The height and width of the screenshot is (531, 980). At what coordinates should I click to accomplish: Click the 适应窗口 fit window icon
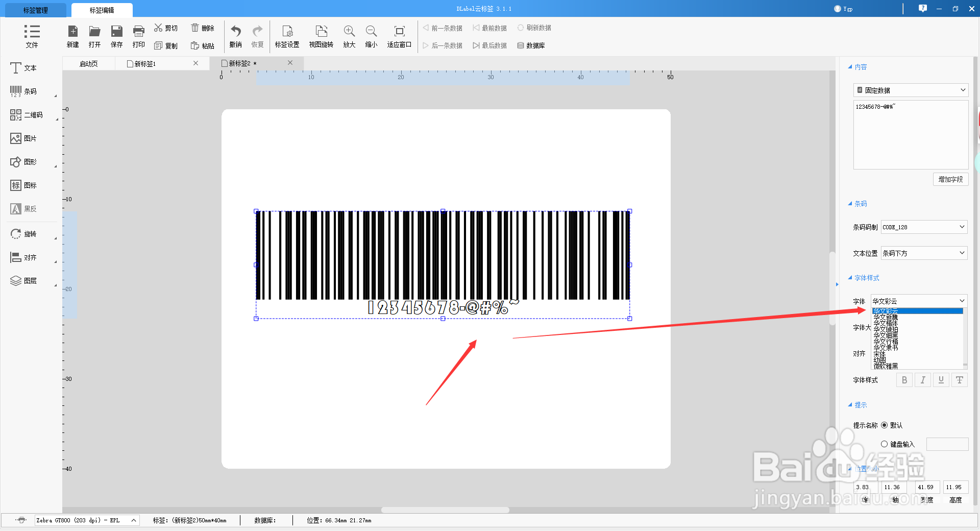399,36
